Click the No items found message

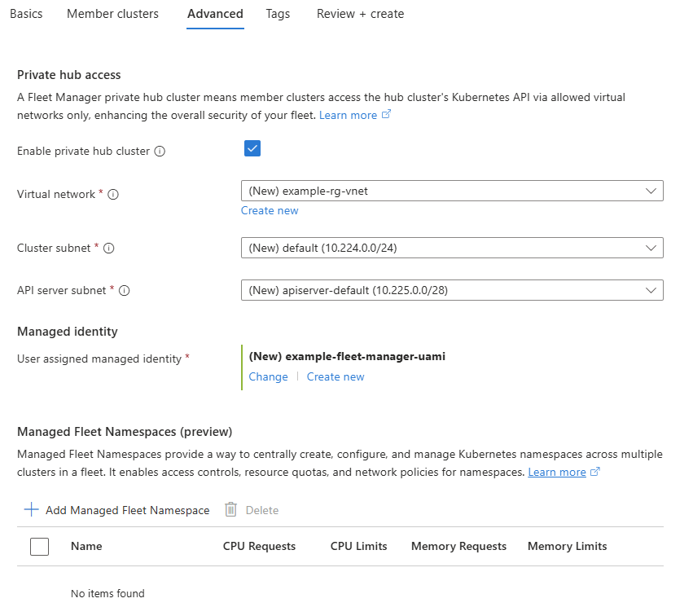point(107,593)
